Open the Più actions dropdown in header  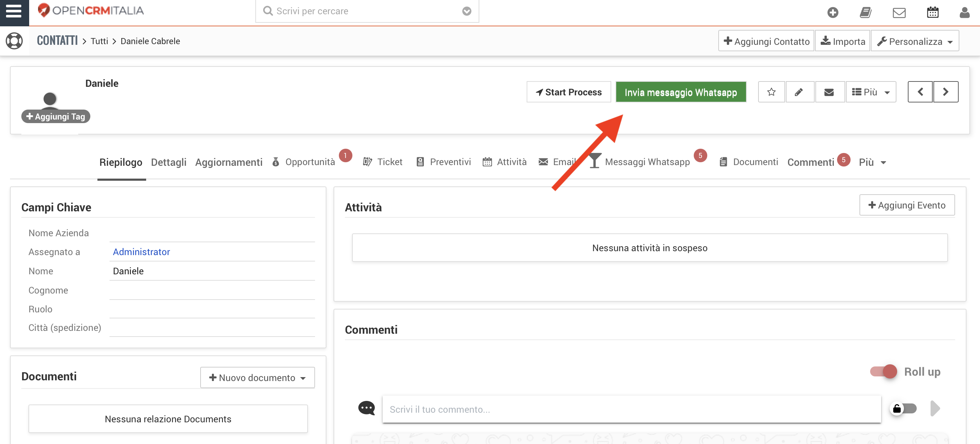pos(870,92)
